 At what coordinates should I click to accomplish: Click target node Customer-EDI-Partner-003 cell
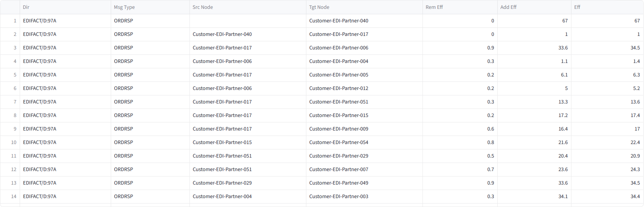point(338,197)
